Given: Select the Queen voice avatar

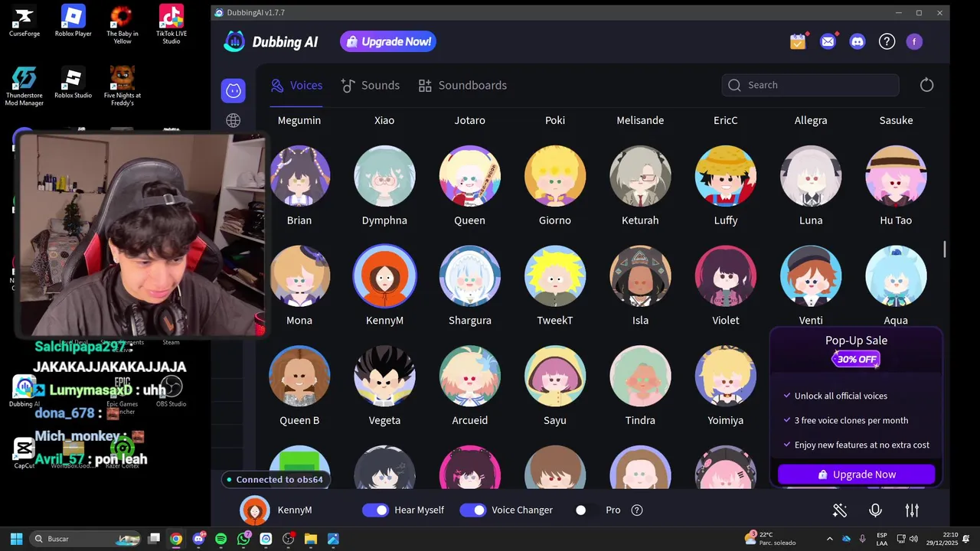Looking at the screenshot, I should tap(470, 176).
